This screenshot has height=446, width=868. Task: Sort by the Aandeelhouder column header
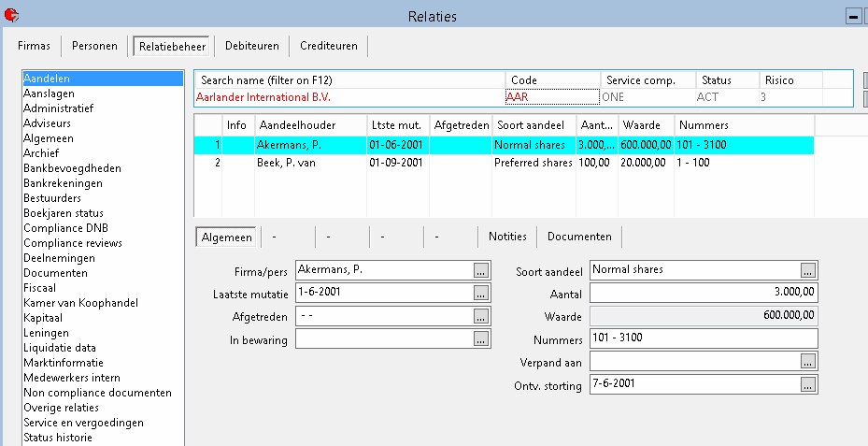310,125
